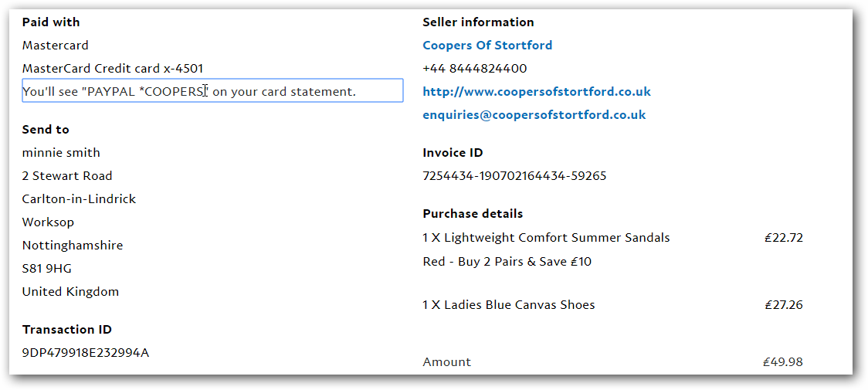Click the total amount £49.98
Screen dimensions: 868x390
[x=783, y=362]
